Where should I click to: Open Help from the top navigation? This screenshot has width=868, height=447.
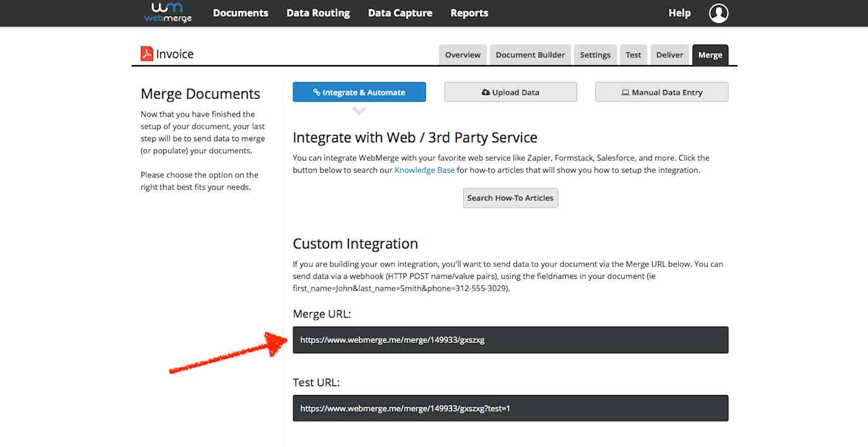click(679, 12)
